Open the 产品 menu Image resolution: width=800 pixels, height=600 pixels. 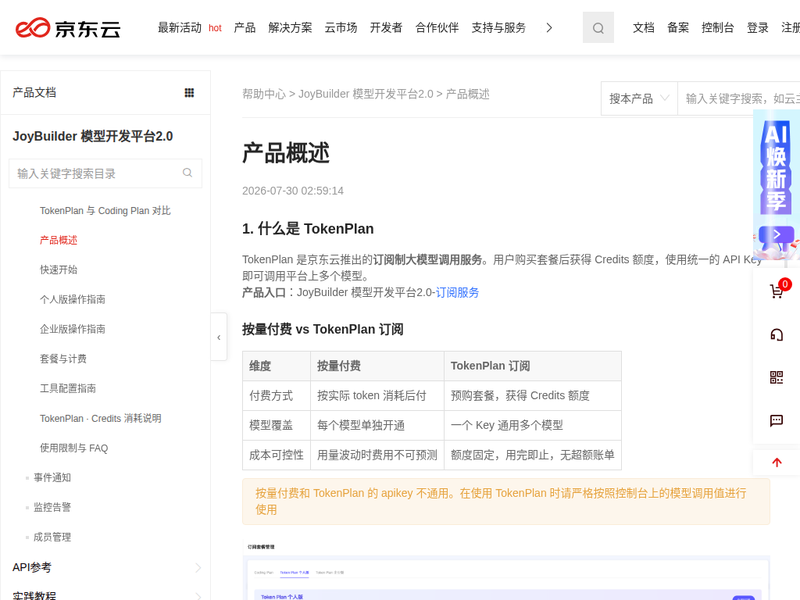point(245,28)
